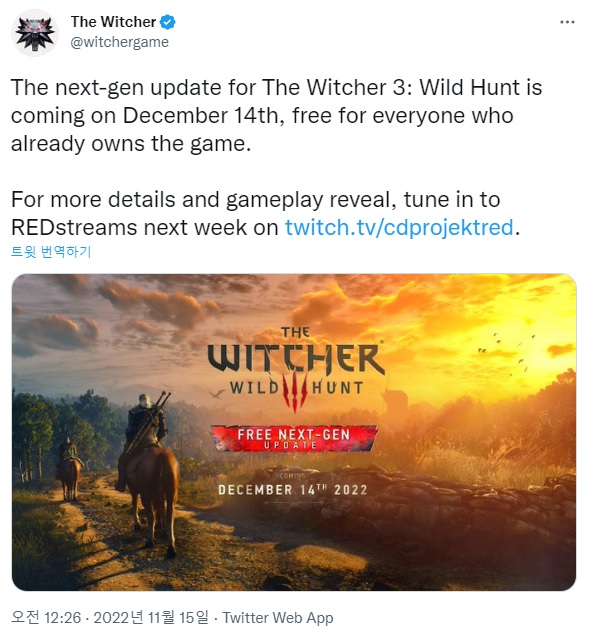
Task: Open the three-dot more options menu
Action: (567, 22)
